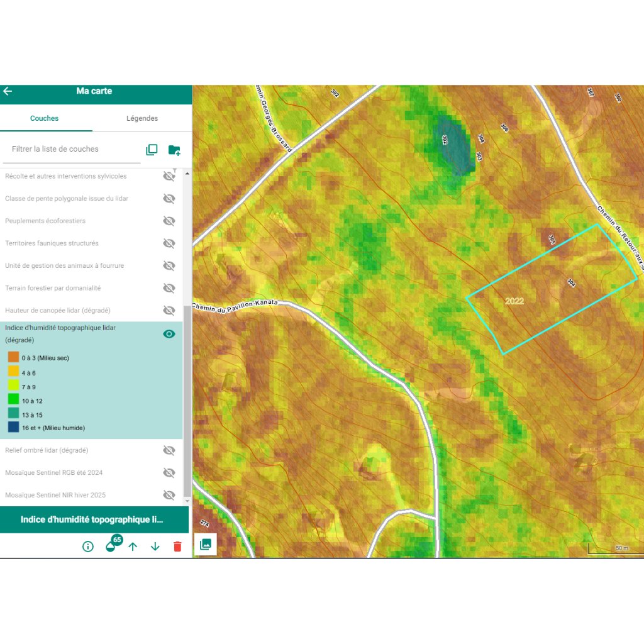Select the Couches tab
This screenshot has width=644, height=644.
coord(45,118)
